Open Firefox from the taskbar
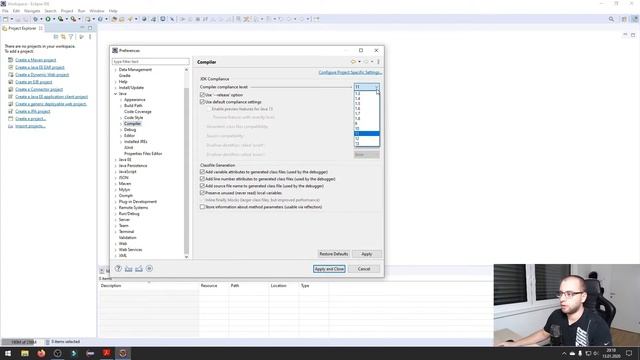Viewport: 640px width, 360px height. click(41, 353)
